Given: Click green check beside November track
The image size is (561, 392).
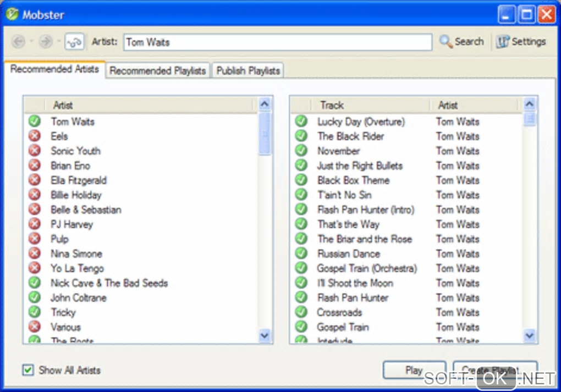Looking at the screenshot, I should click(x=301, y=151).
